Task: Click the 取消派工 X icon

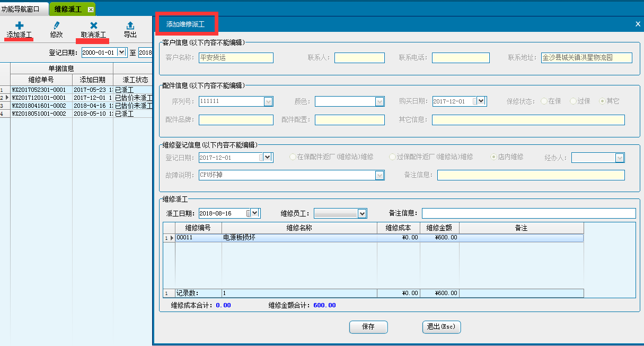Action: 93,25
